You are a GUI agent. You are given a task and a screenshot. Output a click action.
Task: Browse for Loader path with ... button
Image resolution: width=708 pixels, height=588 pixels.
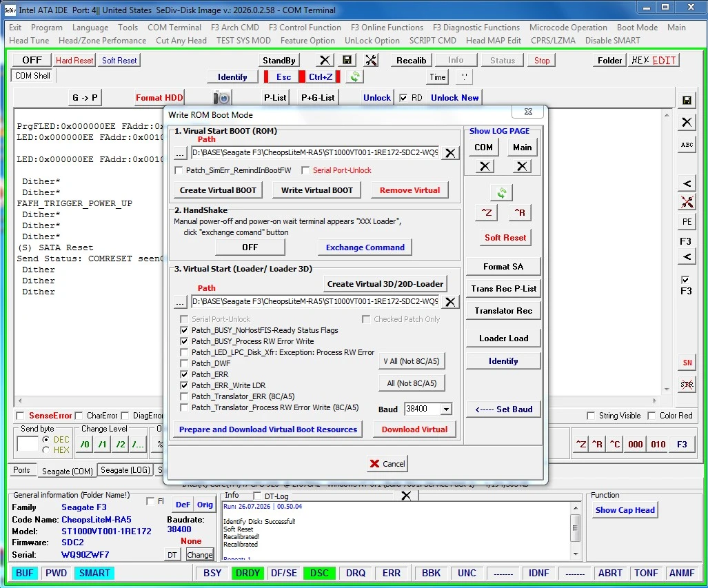(180, 302)
